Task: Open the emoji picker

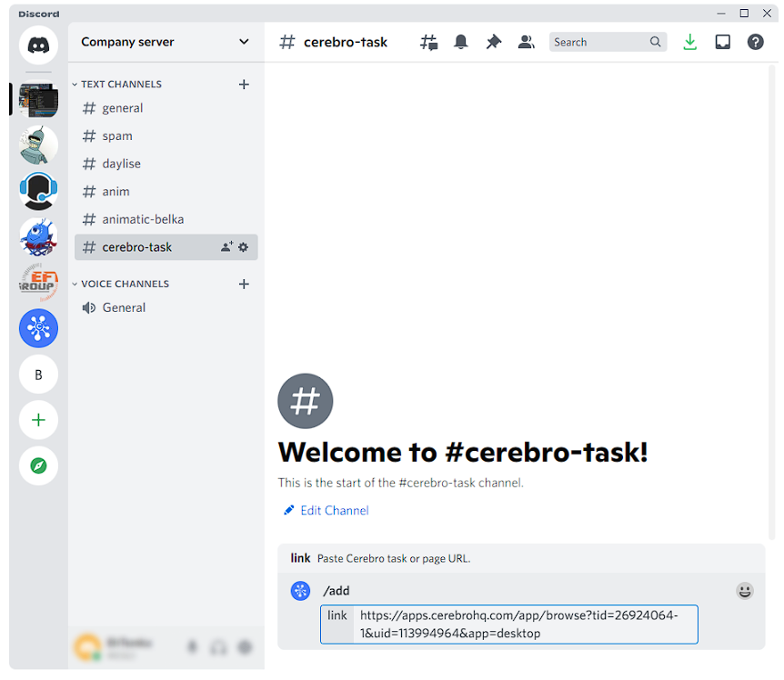Action: (x=745, y=591)
